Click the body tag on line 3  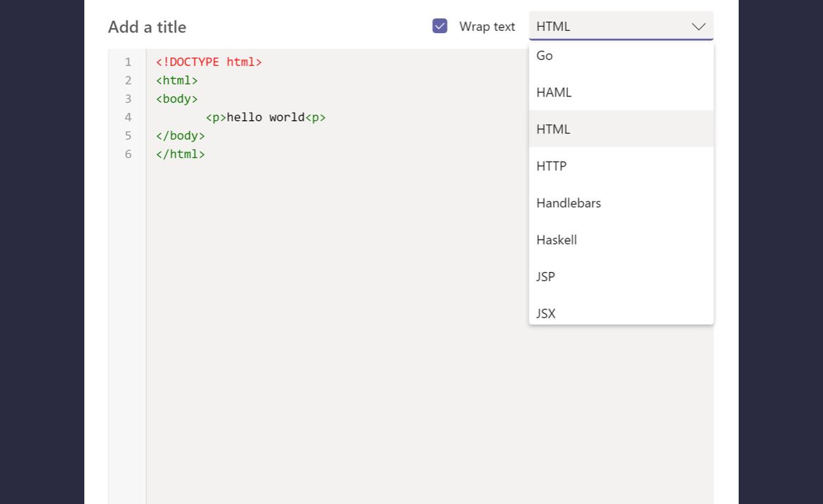pyautogui.click(x=176, y=98)
